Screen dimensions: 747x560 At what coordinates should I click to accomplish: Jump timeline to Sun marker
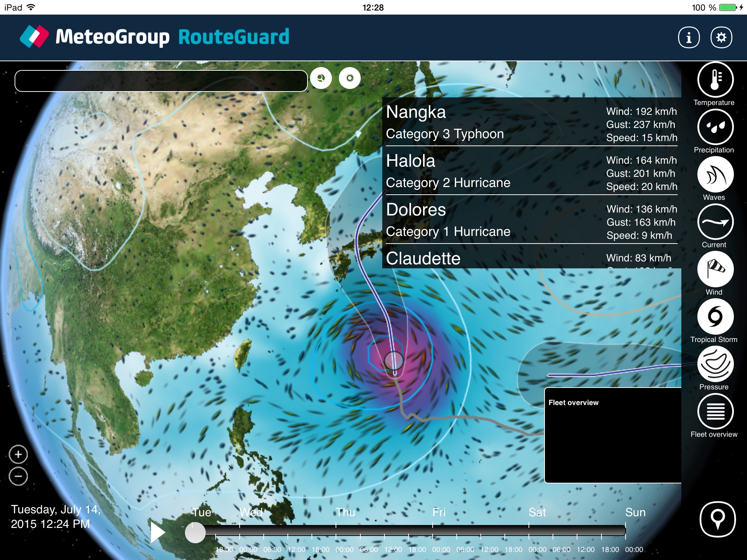click(635, 512)
